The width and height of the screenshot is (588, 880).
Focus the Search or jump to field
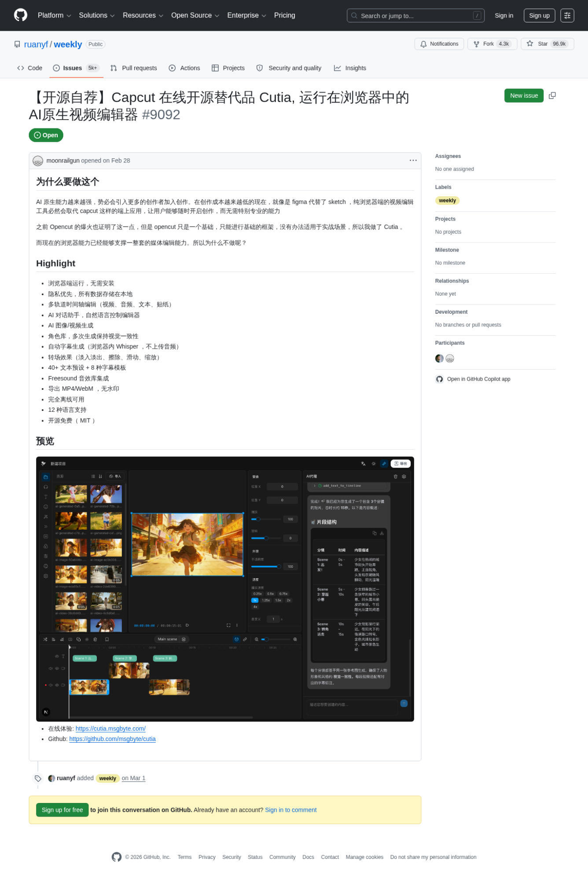[x=415, y=15]
